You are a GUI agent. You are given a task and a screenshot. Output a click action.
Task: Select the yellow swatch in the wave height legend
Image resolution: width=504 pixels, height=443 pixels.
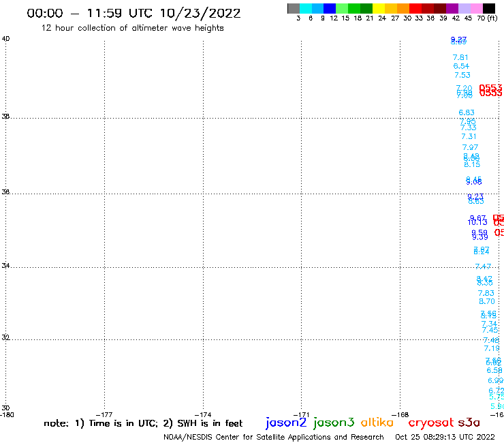tap(379, 8)
